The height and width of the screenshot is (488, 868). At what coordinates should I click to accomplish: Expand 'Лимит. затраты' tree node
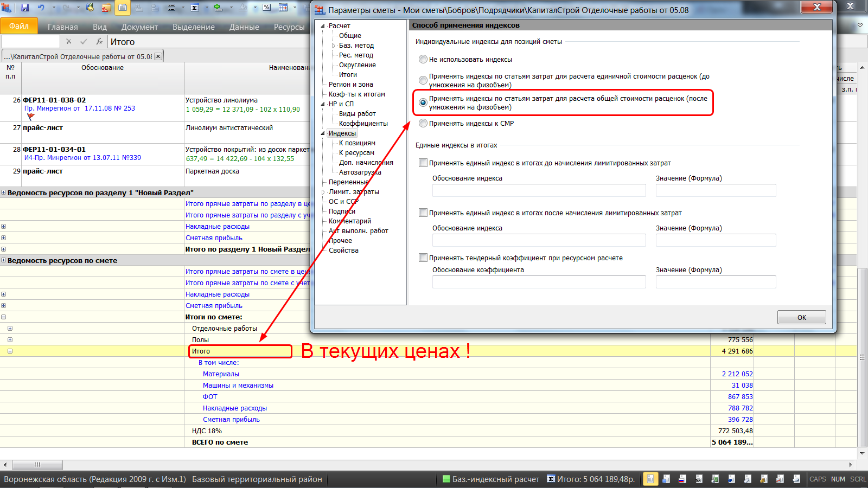(x=323, y=192)
